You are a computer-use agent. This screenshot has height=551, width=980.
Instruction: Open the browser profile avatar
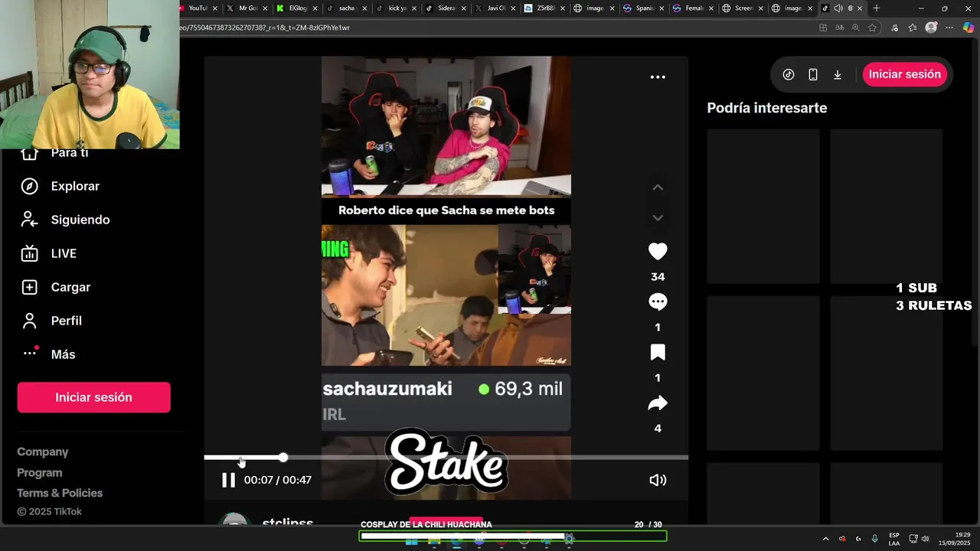point(931,28)
